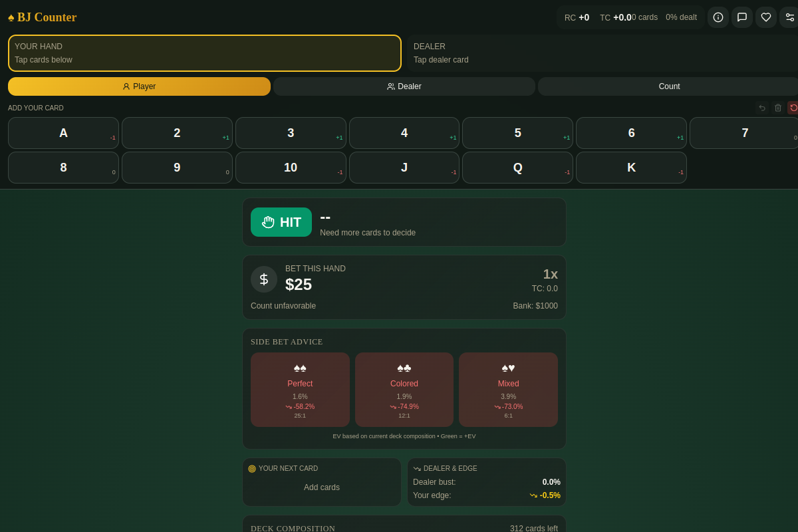Click the 1x bet multiplier
The width and height of the screenshot is (798, 532).
(551, 274)
